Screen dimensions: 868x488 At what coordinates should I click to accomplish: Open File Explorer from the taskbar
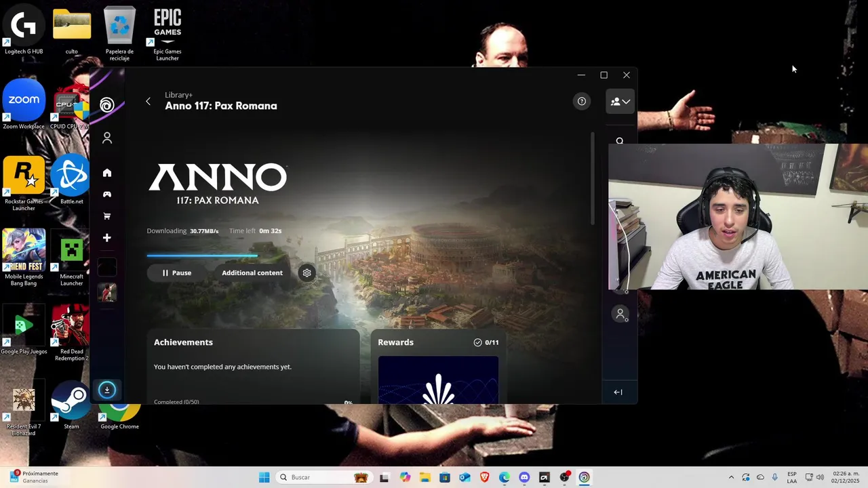click(425, 477)
